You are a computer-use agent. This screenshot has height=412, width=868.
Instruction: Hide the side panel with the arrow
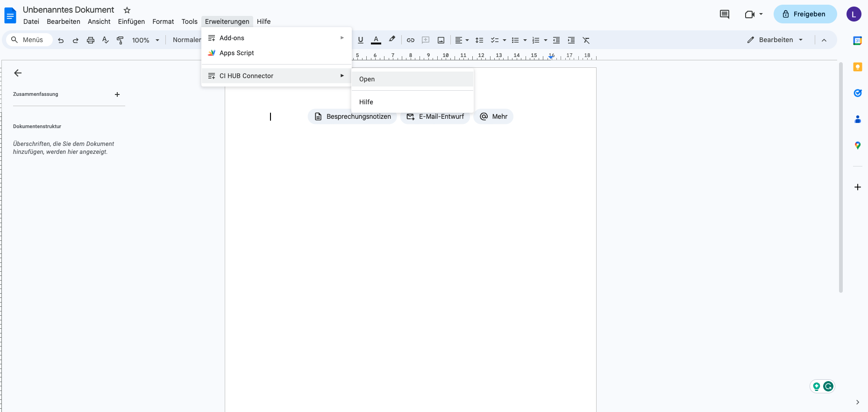[858, 402]
